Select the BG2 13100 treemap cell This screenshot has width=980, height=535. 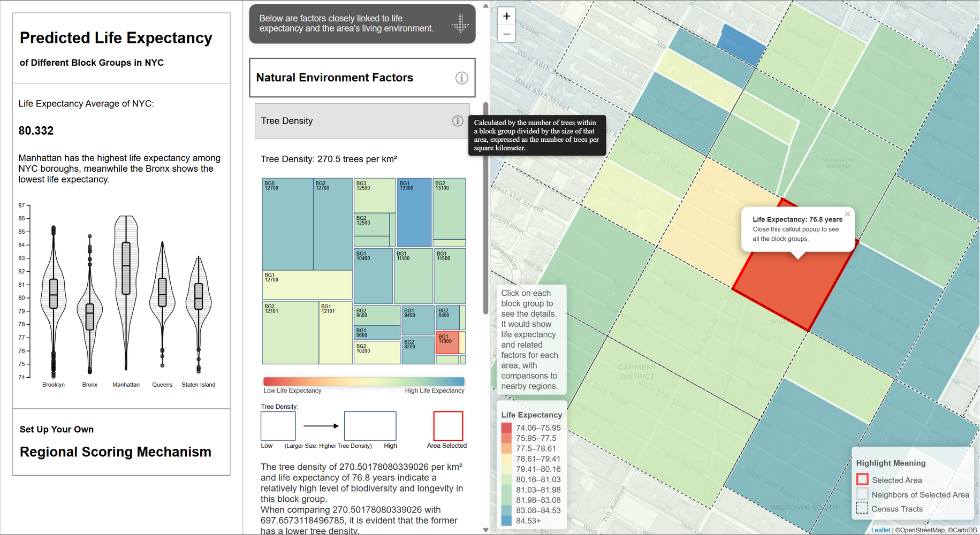pos(449,209)
